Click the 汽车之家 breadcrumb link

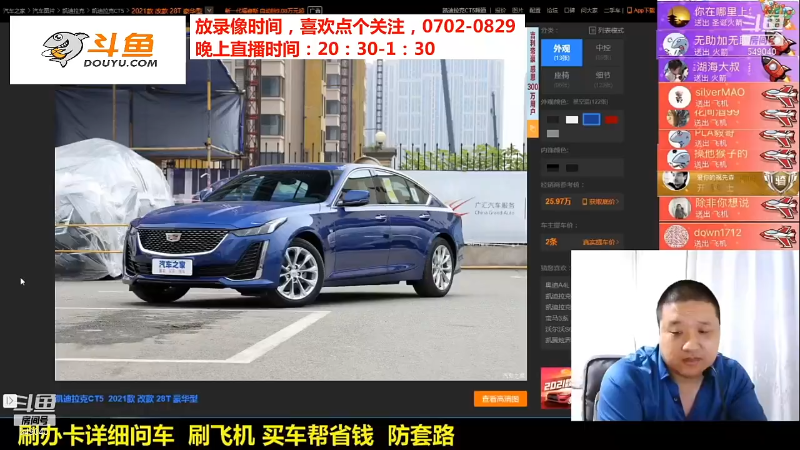click(14, 11)
